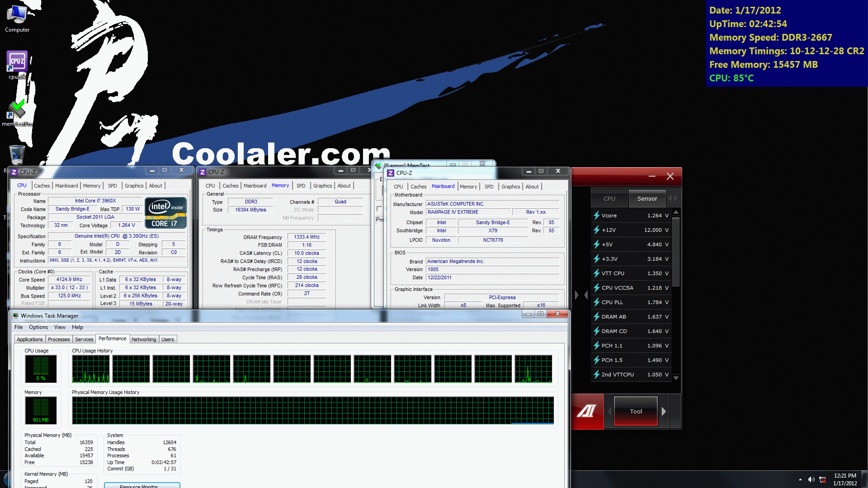Open the Tool button in AI Suite
This screenshot has height=488, width=868.
[636, 411]
